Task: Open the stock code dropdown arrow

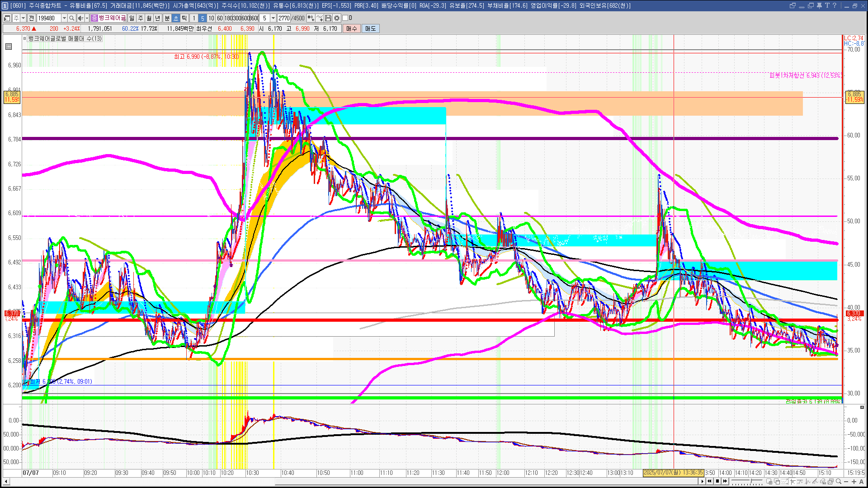Action: point(64,18)
